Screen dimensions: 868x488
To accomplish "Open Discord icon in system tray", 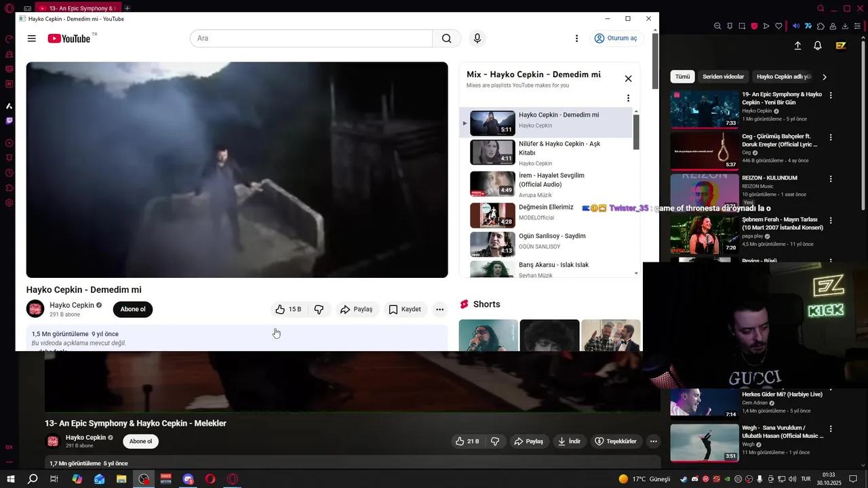I will click(x=694, y=479).
